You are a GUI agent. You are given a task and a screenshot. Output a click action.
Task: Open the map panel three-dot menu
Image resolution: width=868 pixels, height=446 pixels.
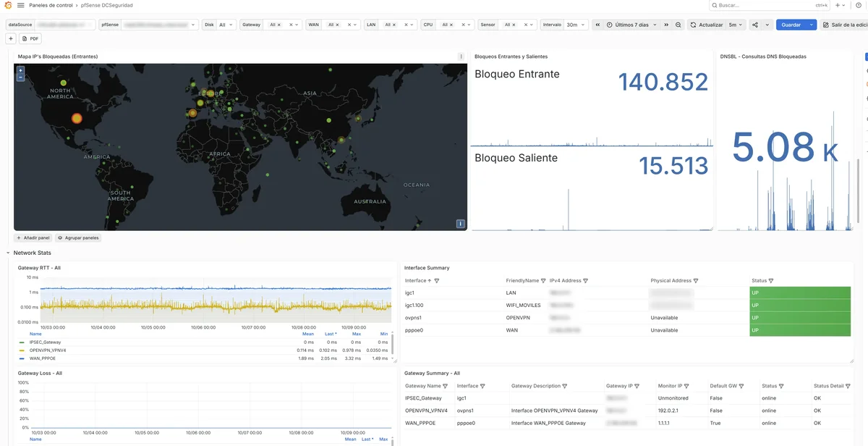461,56
